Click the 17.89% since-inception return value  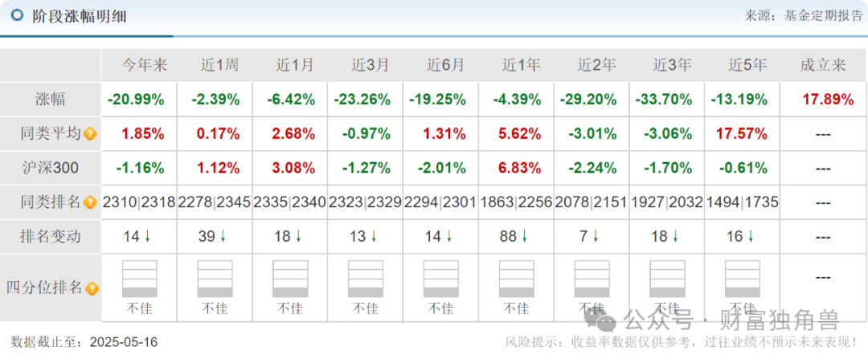(x=828, y=100)
